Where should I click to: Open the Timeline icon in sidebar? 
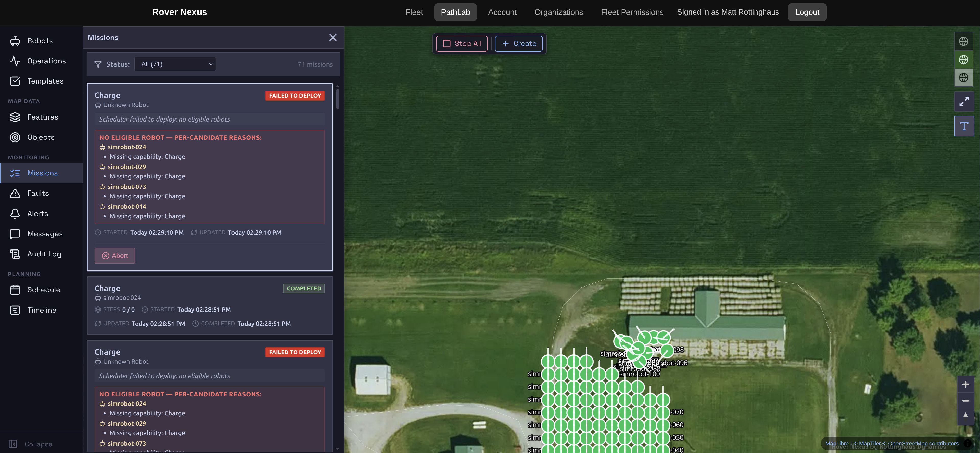[15, 310]
